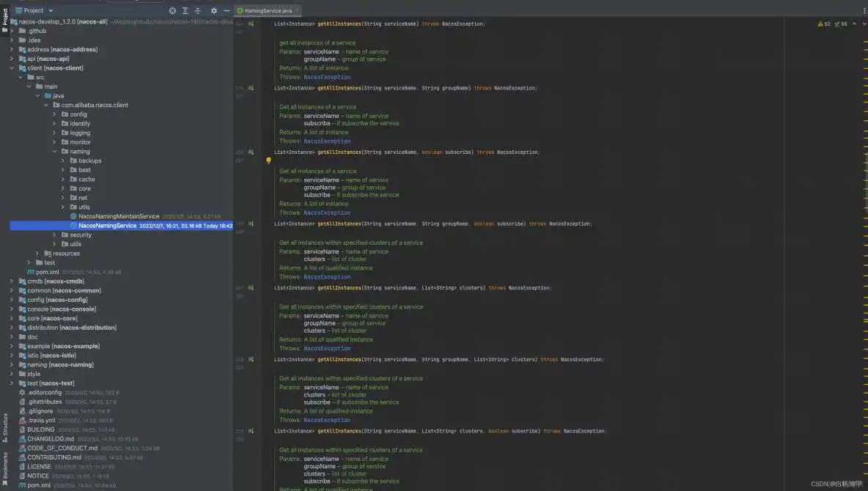Click the CHANGELOG.md markdown file icon
This screenshot has height=491, width=868.
22,439
